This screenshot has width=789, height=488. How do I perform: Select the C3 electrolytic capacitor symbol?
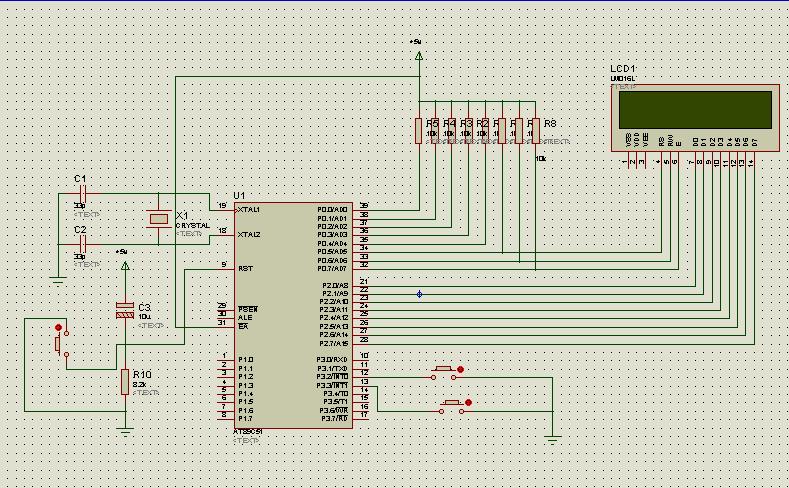125,310
